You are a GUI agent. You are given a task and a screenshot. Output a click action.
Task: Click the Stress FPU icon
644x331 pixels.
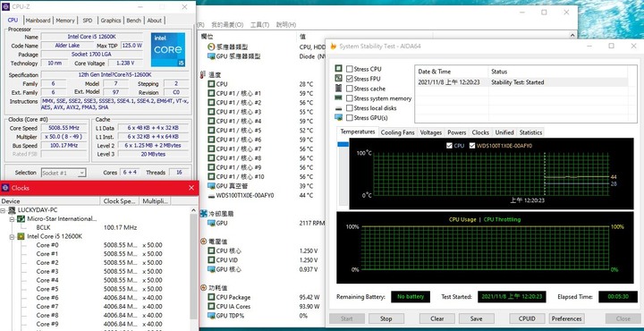(x=338, y=78)
